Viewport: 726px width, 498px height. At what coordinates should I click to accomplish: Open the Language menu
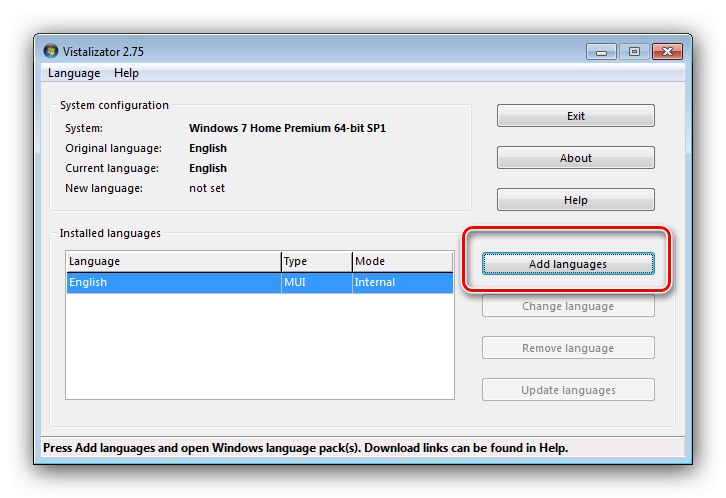[x=74, y=73]
